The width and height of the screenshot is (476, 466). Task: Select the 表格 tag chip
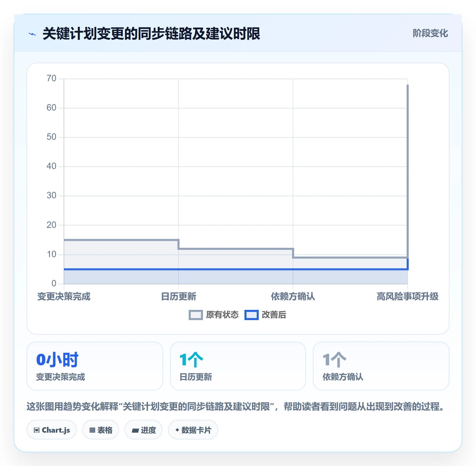pyautogui.click(x=101, y=430)
